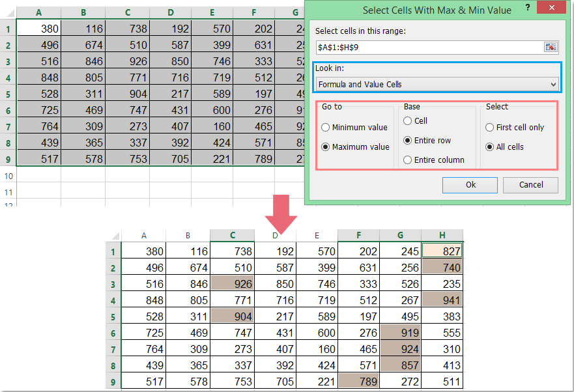Select the First cell only option
574x392 pixels.
[x=490, y=128]
